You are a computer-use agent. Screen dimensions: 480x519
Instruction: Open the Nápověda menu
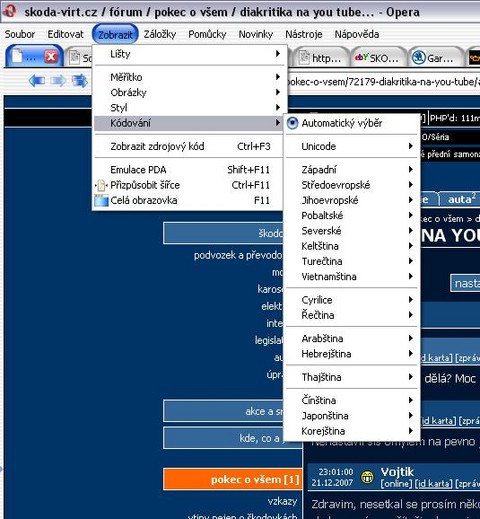pyautogui.click(x=357, y=34)
